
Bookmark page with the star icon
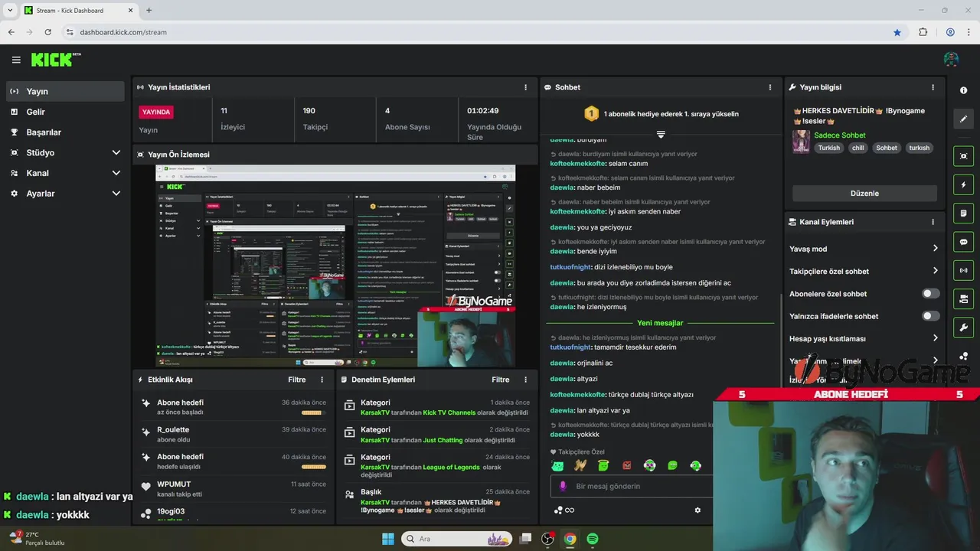(x=897, y=32)
